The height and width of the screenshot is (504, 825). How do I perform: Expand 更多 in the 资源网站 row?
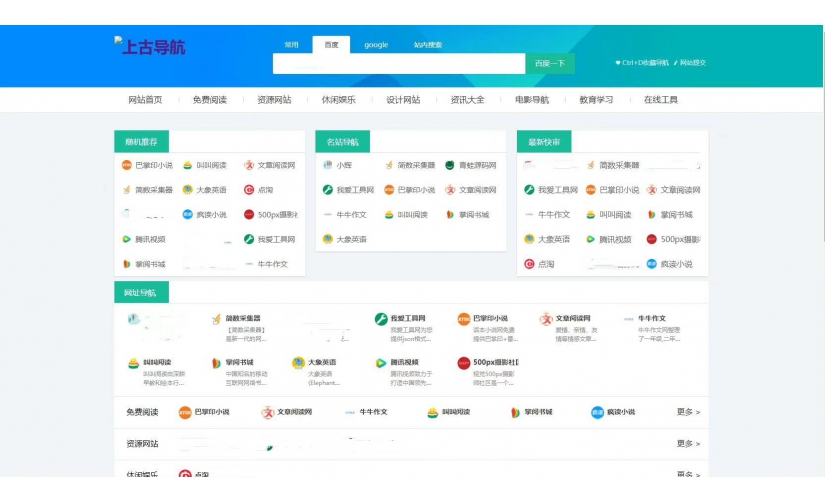click(688, 443)
